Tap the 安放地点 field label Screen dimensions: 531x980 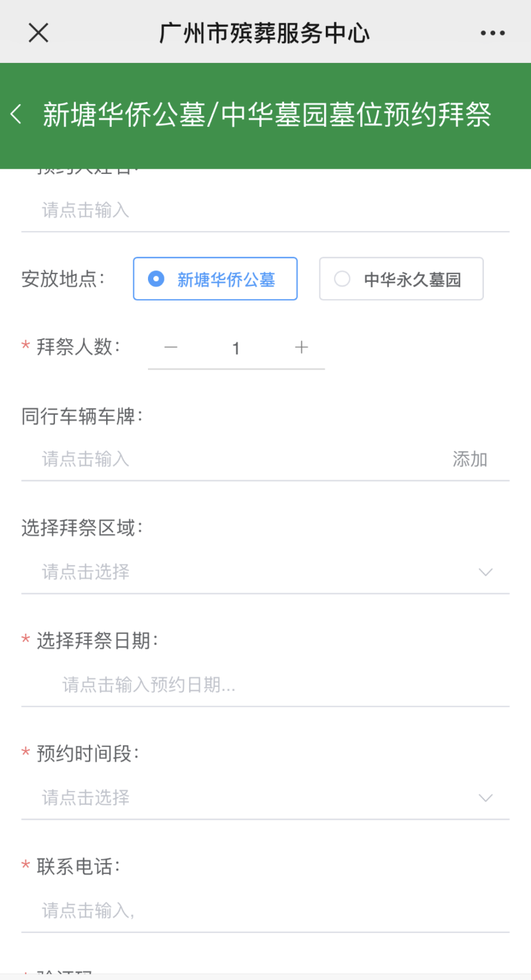pyautogui.click(x=63, y=279)
